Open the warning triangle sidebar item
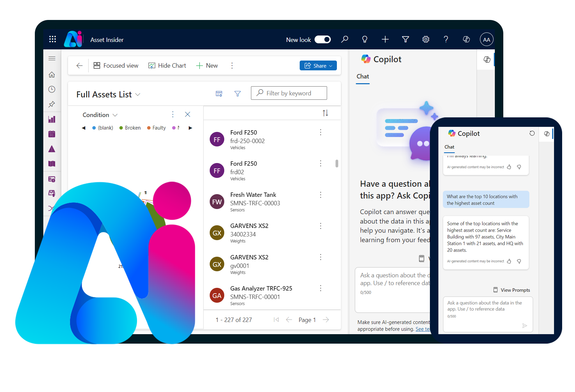This screenshot has height=392, width=575. [x=52, y=149]
